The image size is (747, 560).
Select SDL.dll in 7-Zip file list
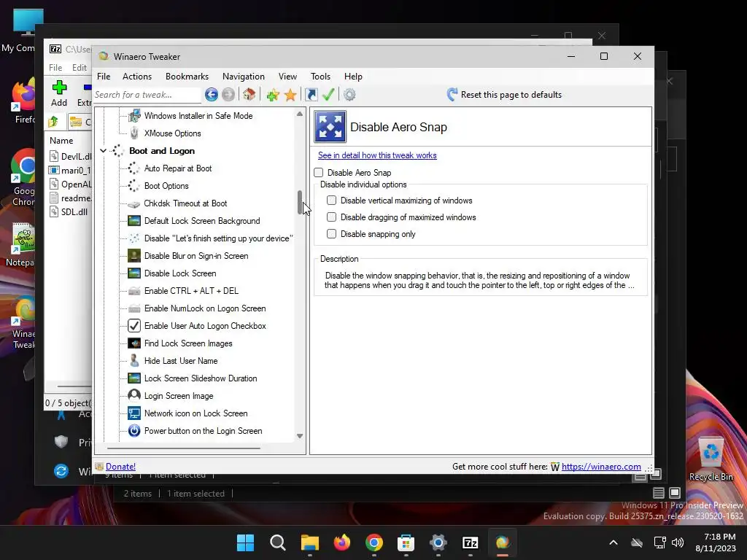pos(74,212)
